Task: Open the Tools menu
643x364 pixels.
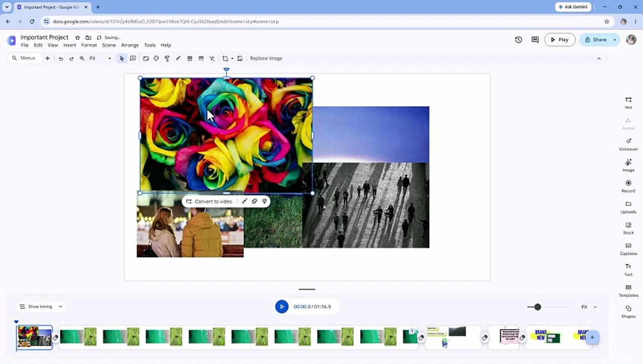Action: click(x=150, y=45)
